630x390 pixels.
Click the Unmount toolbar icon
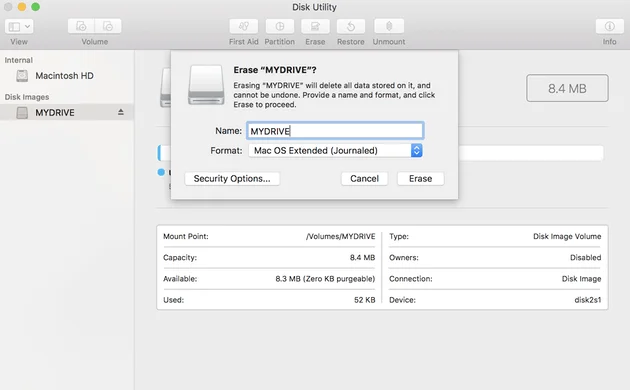389,27
